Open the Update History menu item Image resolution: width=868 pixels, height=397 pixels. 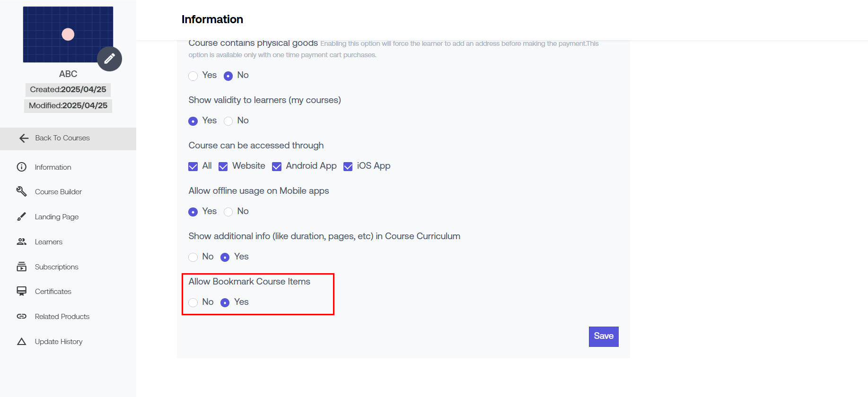tap(59, 342)
